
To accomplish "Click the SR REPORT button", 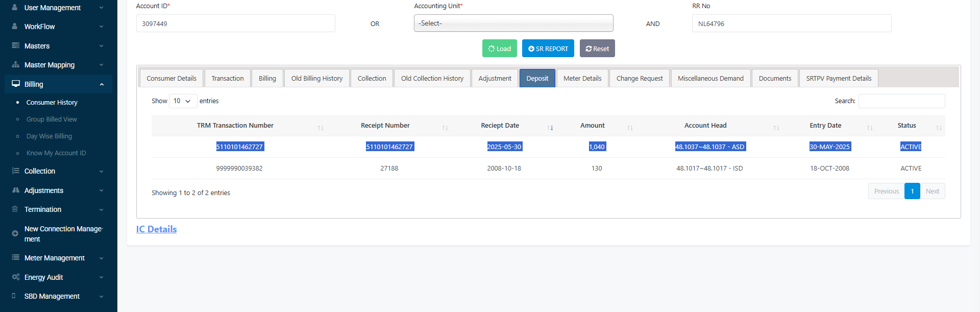I will pos(548,49).
